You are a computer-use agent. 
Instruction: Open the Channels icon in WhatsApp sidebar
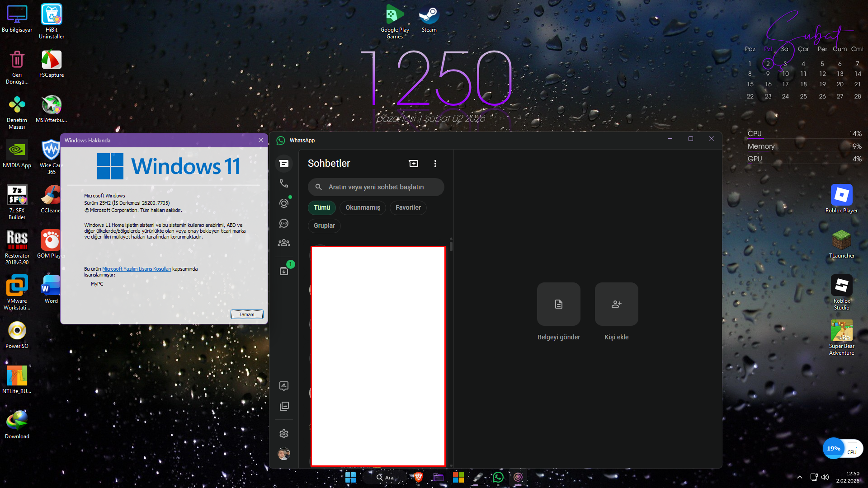284,223
